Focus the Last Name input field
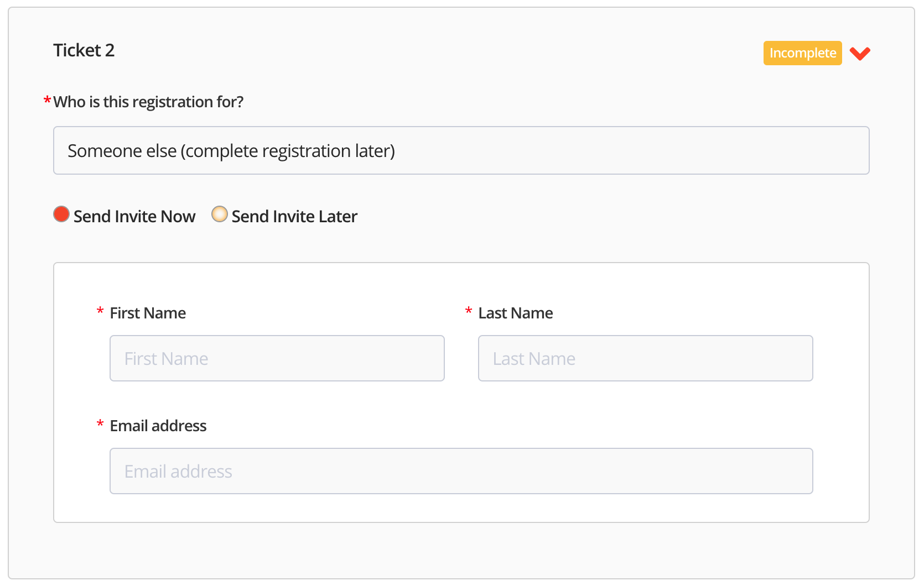 645,358
